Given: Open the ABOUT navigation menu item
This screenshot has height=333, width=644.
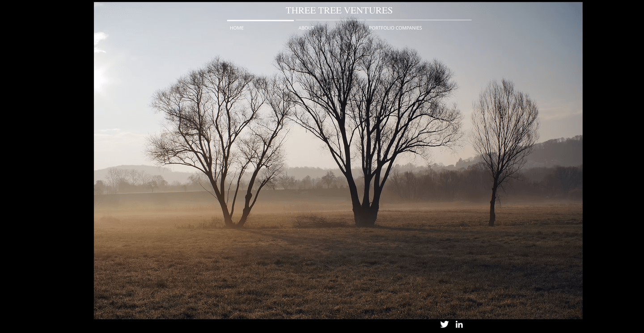Looking at the screenshot, I should pos(306,27).
